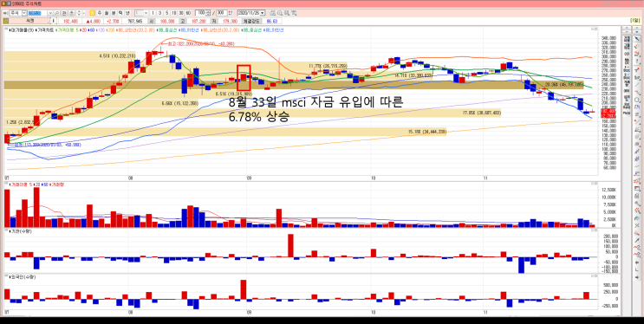Viewport: 644px width, 324px height.
Task: Open stock search magnifier beside code field
Action: tap(56, 13)
